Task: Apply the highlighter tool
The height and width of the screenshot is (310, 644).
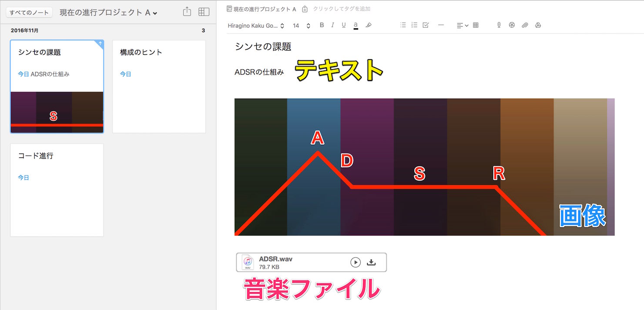Action: click(x=368, y=25)
